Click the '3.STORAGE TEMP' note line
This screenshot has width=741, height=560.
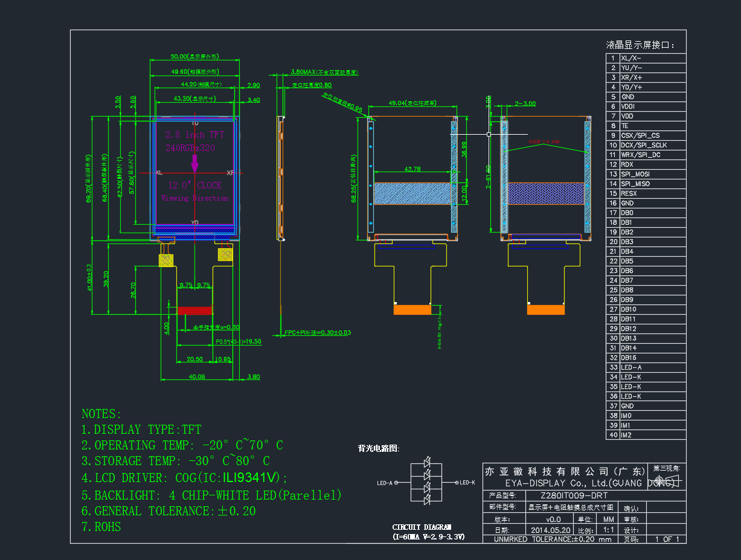pyautogui.click(x=176, y=461)
